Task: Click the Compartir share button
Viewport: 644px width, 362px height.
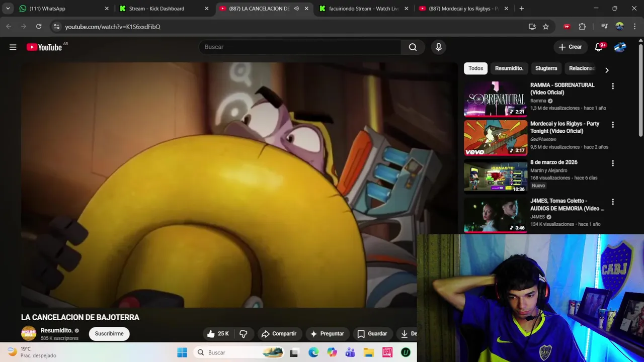Action: (x=279, y=334)
